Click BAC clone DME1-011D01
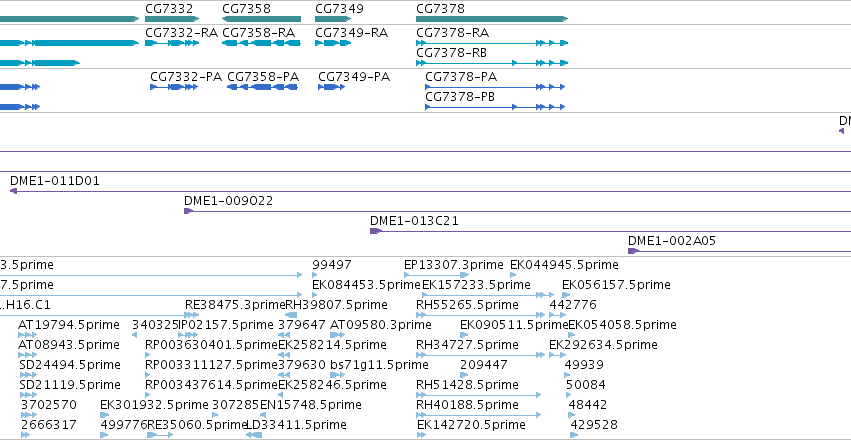The image size is (851, 440). click(x=55, y=181)
